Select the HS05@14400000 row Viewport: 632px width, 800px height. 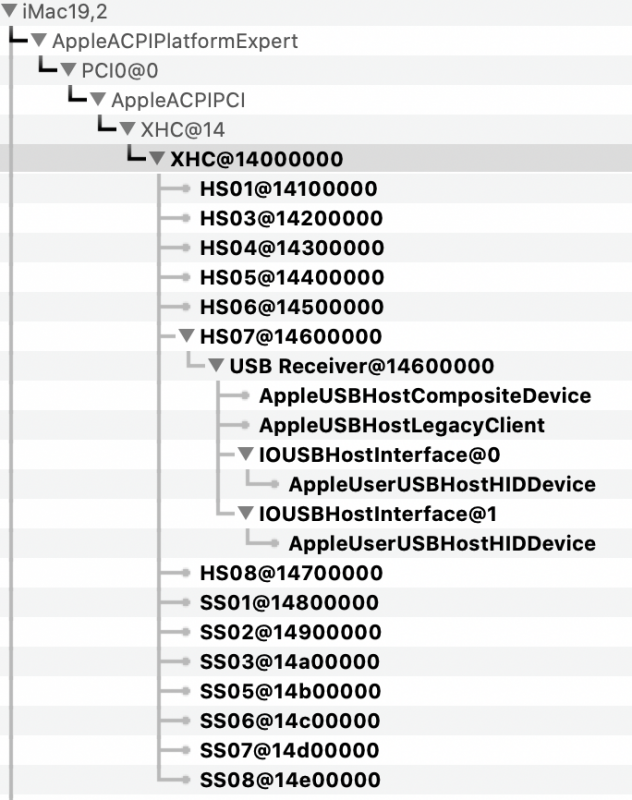tap(292, 277)
